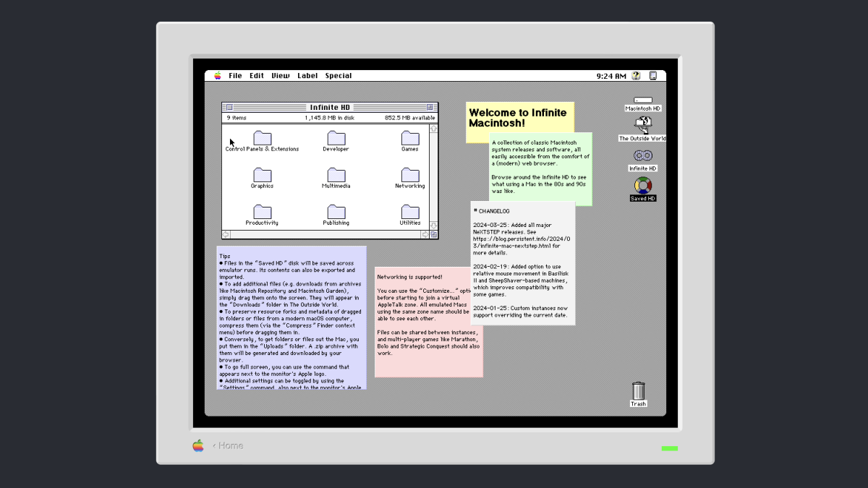Image resolution: width=868 pixels, height=488 pixels.
Task: Open the Edit menu
Action: coord(257,75)
